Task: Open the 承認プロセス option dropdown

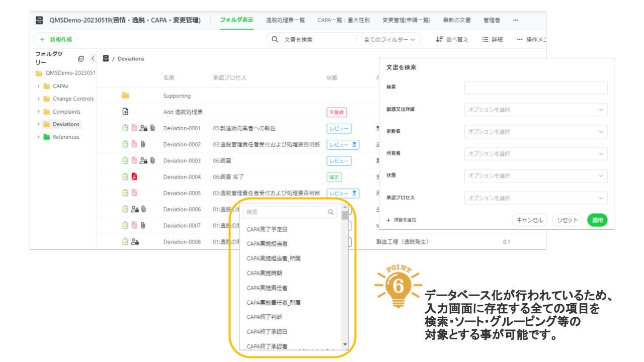Action: (x=535, y=198)
